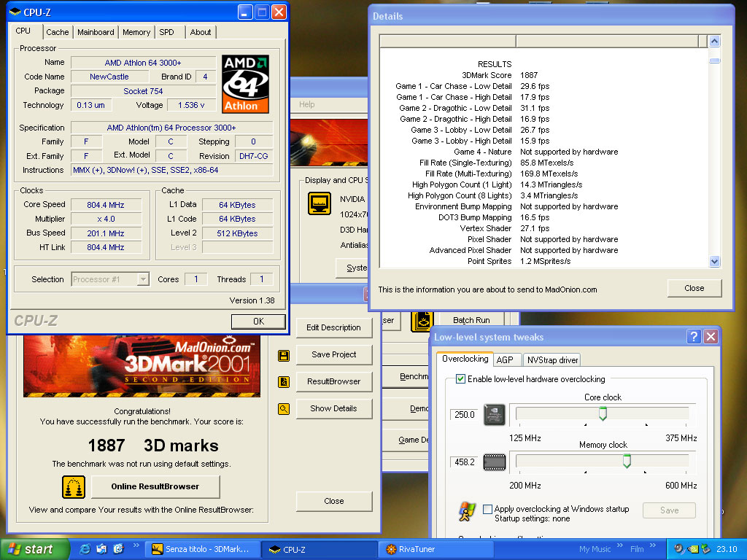Switch to the Mainboard tab in CPU-Z

pos(96,32)
